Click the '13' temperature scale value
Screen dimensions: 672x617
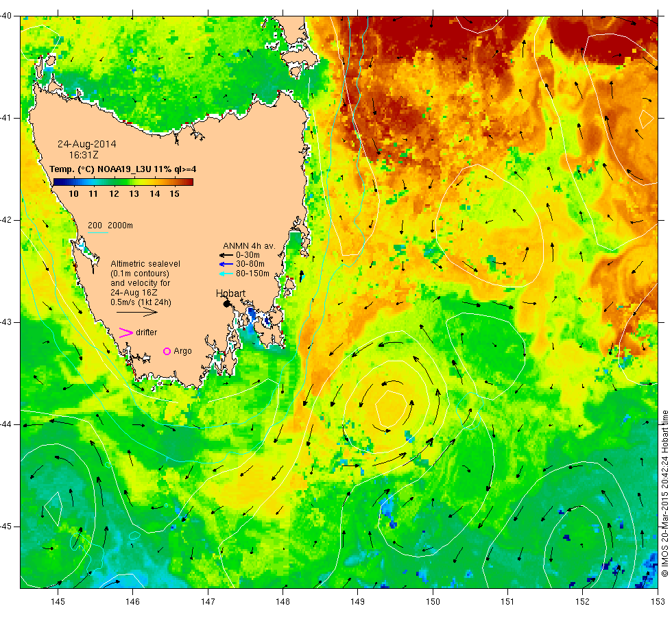(x=134, y=193)
